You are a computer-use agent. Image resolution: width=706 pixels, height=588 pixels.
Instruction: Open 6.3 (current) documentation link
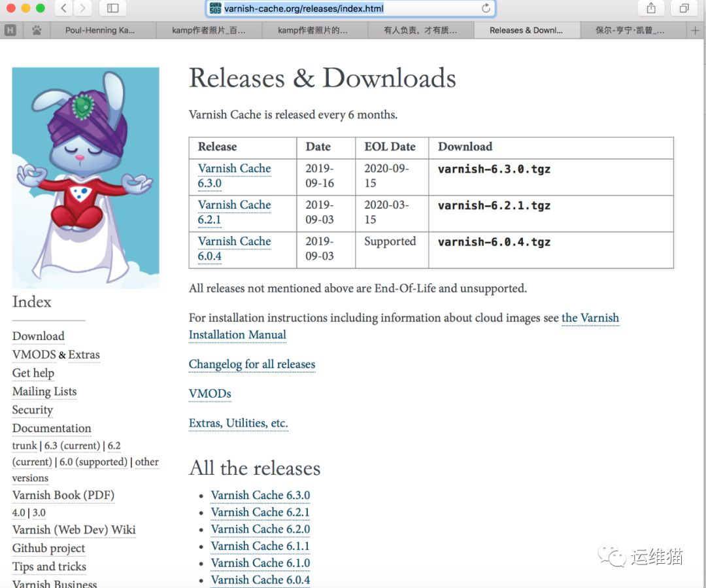click(x=72, y=445)
